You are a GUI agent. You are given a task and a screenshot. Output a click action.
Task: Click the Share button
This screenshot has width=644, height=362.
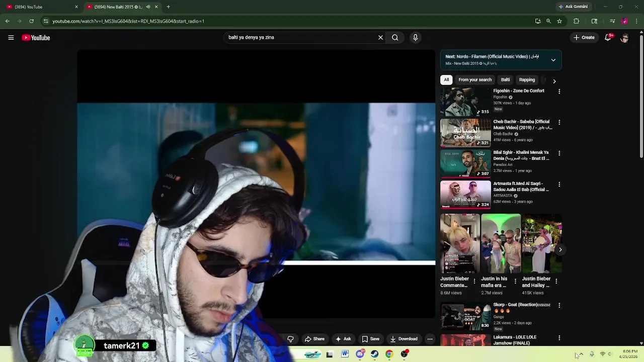314,339
